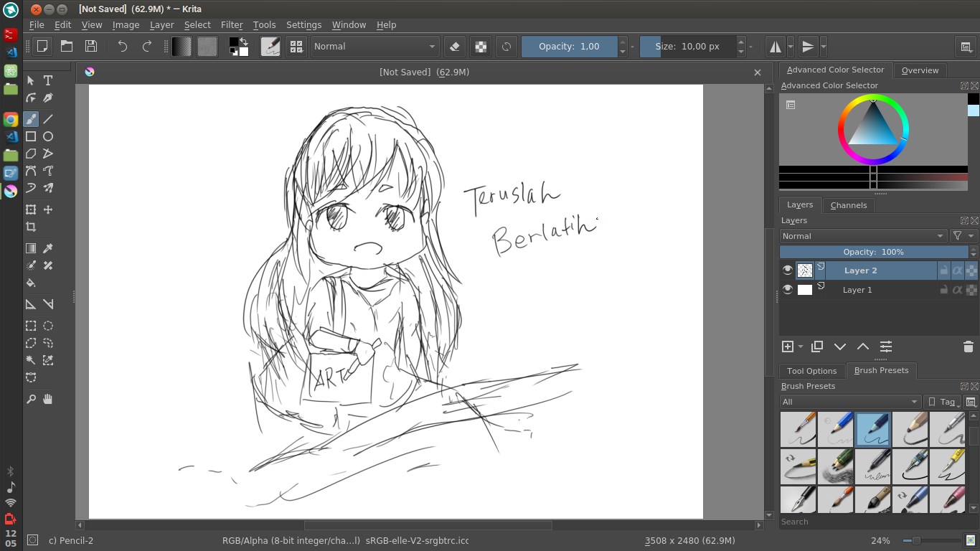Open the brush preset chooser next to Normal

click(270, 47)
